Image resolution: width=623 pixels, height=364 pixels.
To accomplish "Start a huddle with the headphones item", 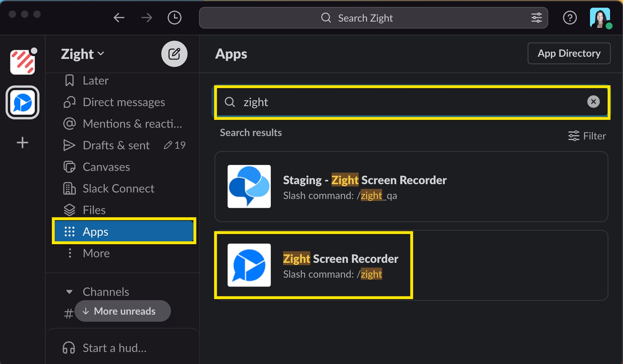I will (105, 348).
